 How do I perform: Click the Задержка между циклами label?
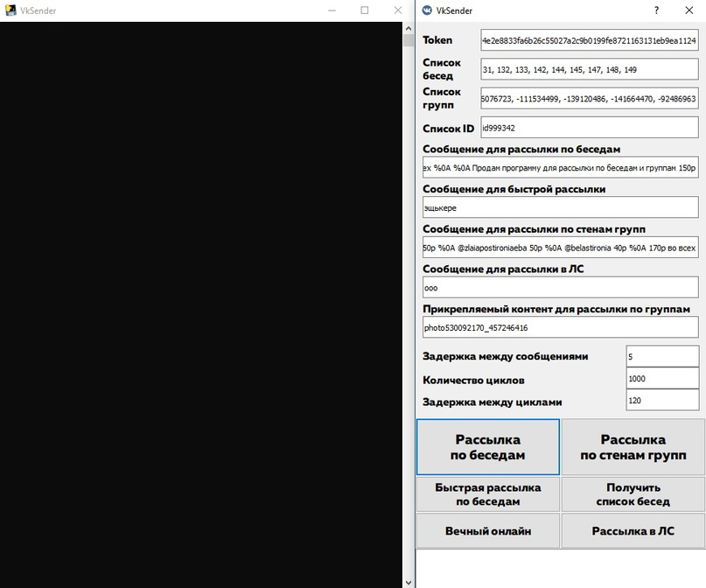pos(493,402)
